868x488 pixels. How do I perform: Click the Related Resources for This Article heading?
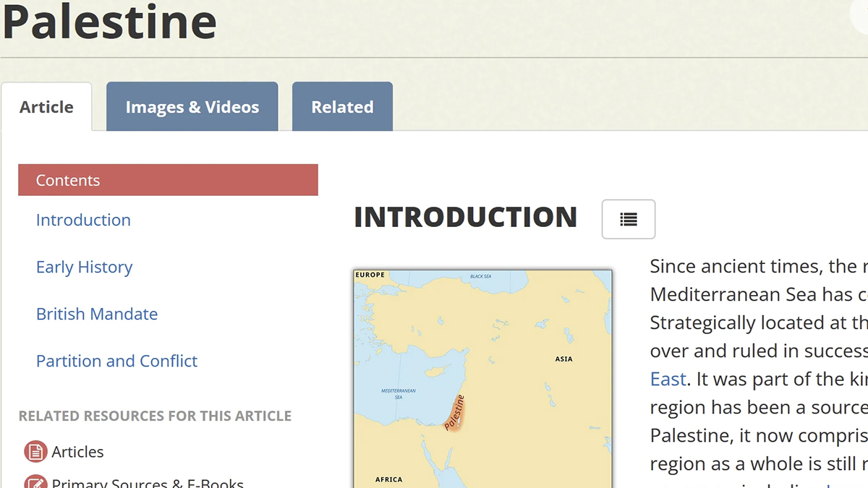pos(155,416)
